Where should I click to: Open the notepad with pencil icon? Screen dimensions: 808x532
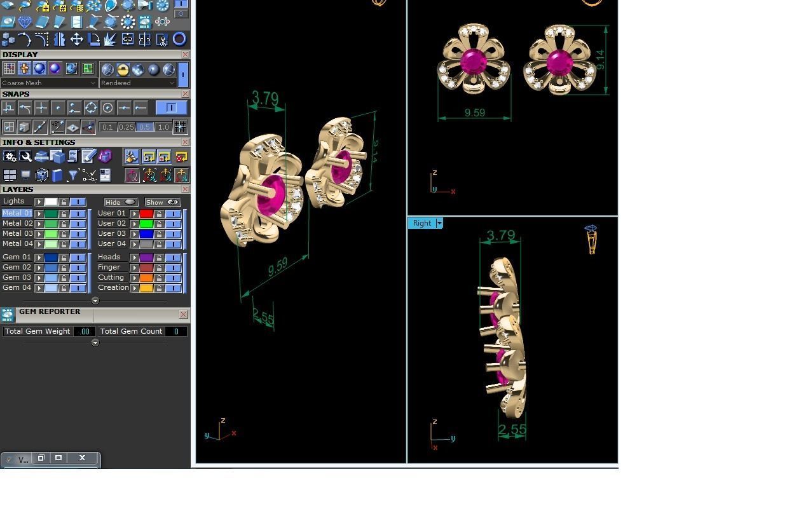pyautogui.click(x=89, y=156)
